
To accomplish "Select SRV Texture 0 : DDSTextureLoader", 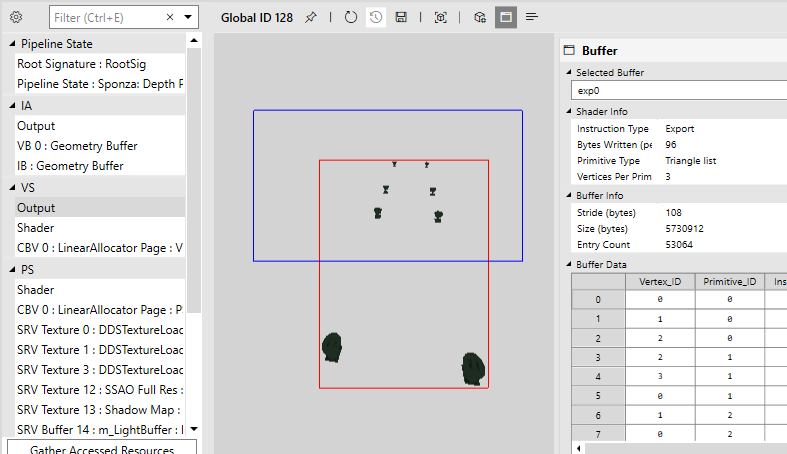I will pyautogui.click(x=100, y=330).
